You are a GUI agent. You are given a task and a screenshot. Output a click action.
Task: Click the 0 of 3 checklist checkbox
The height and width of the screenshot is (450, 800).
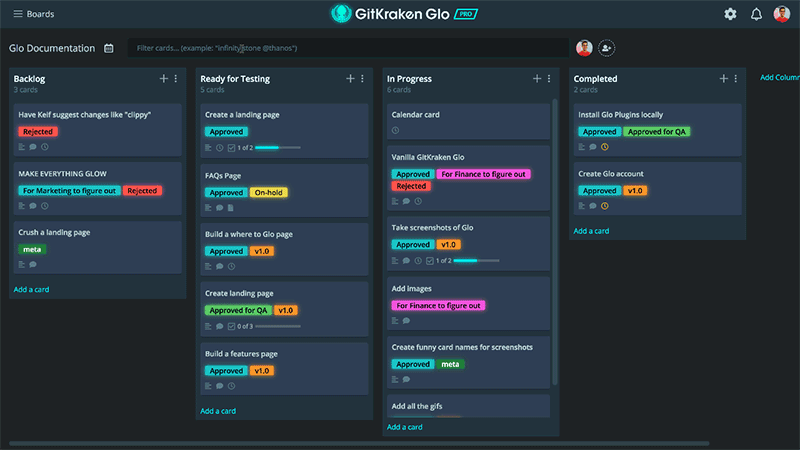232,326
